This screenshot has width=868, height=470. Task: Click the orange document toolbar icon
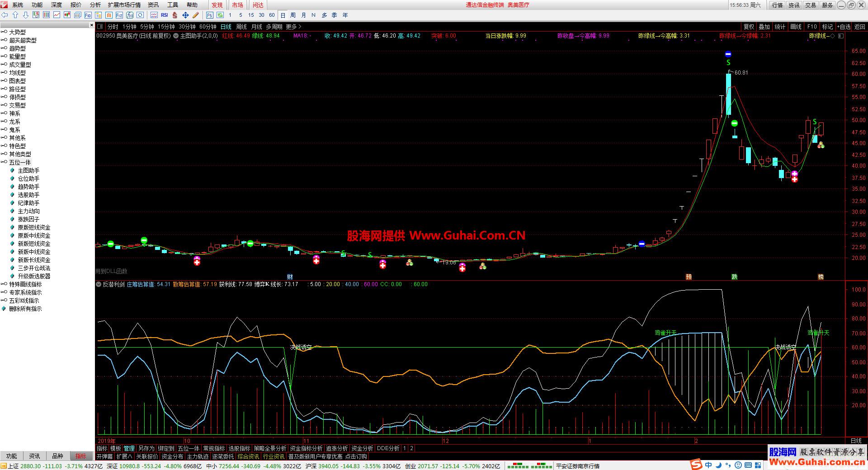click(108, 15)
